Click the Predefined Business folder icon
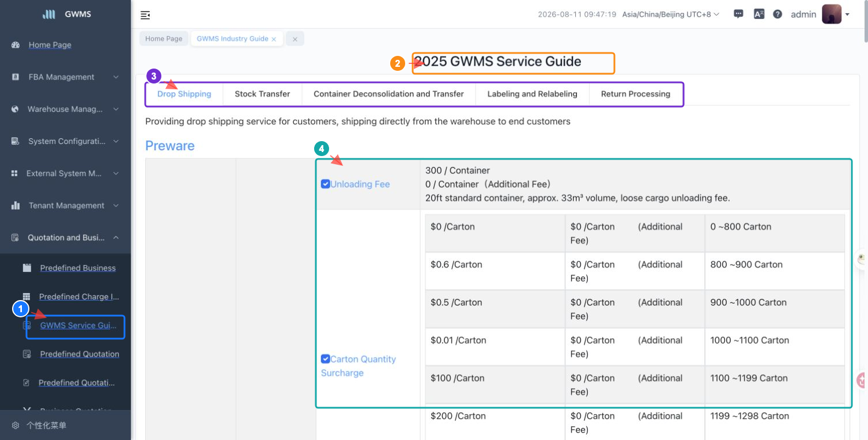 pyautogui.click(x=27, y=268)
